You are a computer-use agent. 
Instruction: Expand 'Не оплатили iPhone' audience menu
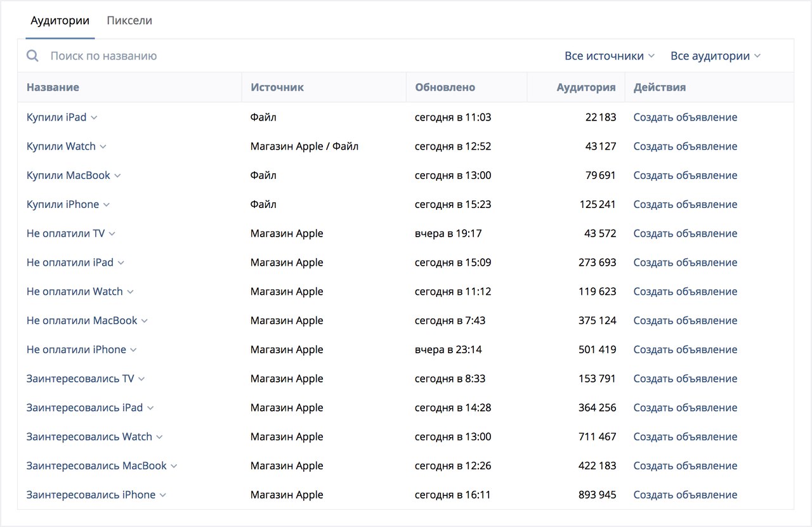[134, 350]
